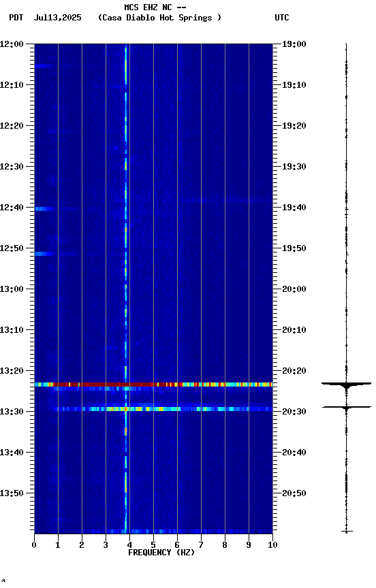Click the '20:20' UTC time label
Viewport: 376px width, 588px height.
pyautogui.click(x=294, y=371)
